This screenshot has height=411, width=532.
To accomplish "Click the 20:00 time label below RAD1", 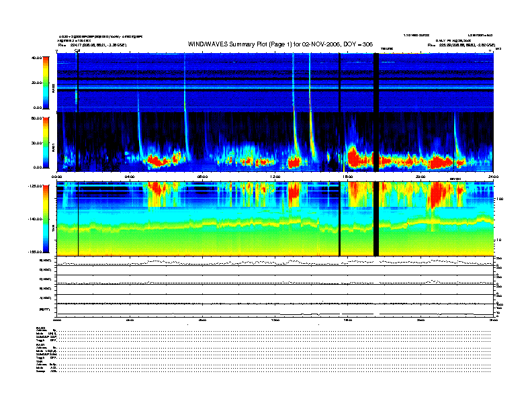I will point(420,177).
